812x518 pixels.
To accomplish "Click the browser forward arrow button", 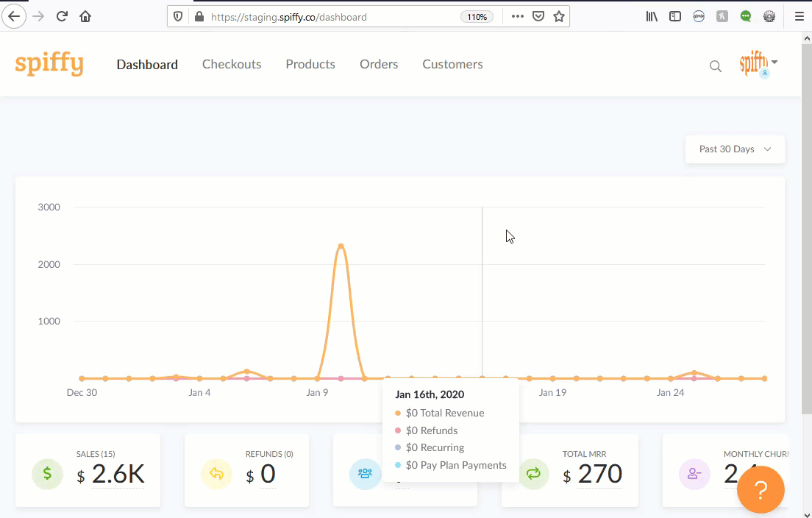I will (x=38, y=17).
